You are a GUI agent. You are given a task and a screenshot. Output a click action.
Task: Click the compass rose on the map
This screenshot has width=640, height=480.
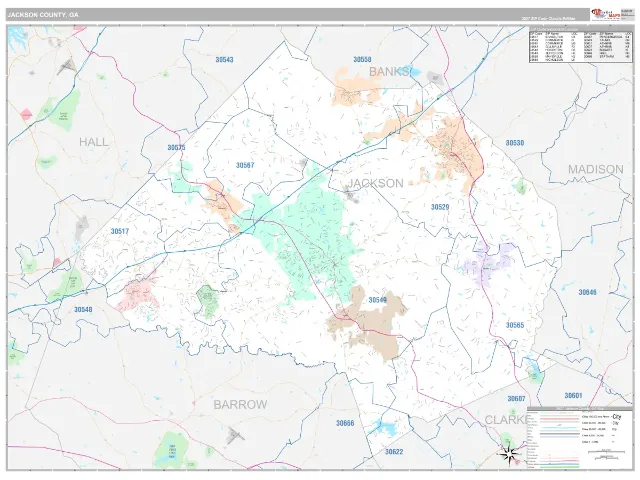(510, 453)
